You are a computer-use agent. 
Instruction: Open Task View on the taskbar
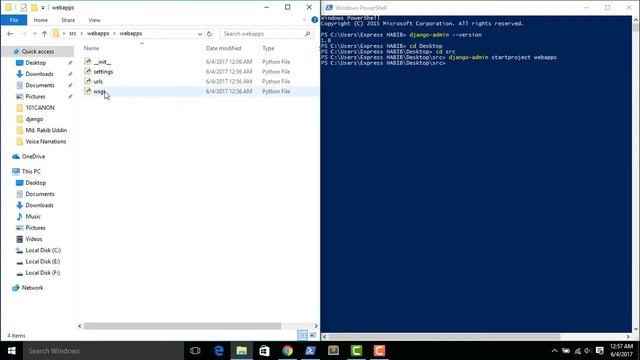point(195,351)
